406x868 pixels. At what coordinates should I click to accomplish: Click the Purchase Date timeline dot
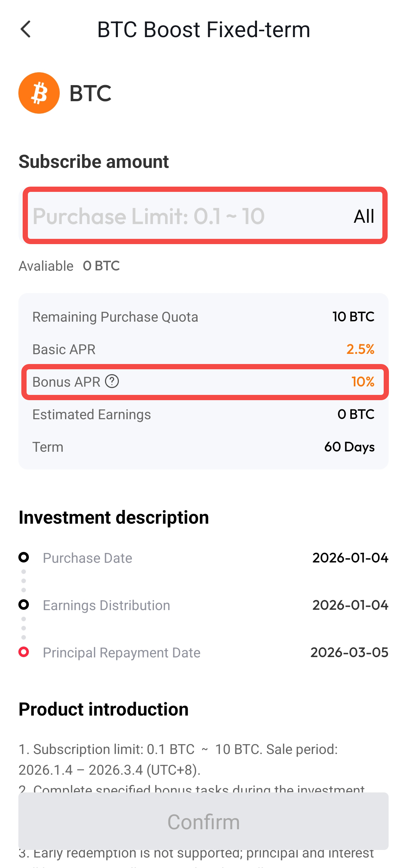click(24, 557)
